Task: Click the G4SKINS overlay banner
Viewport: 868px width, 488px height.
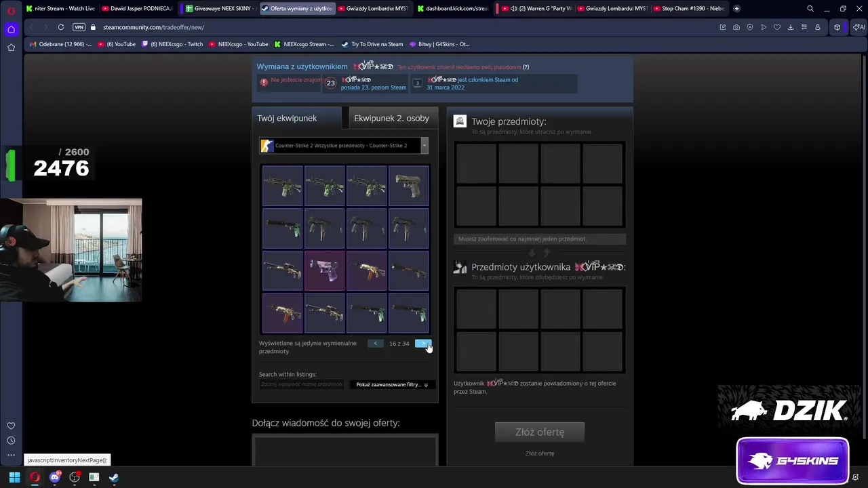Action: [792, 461]
